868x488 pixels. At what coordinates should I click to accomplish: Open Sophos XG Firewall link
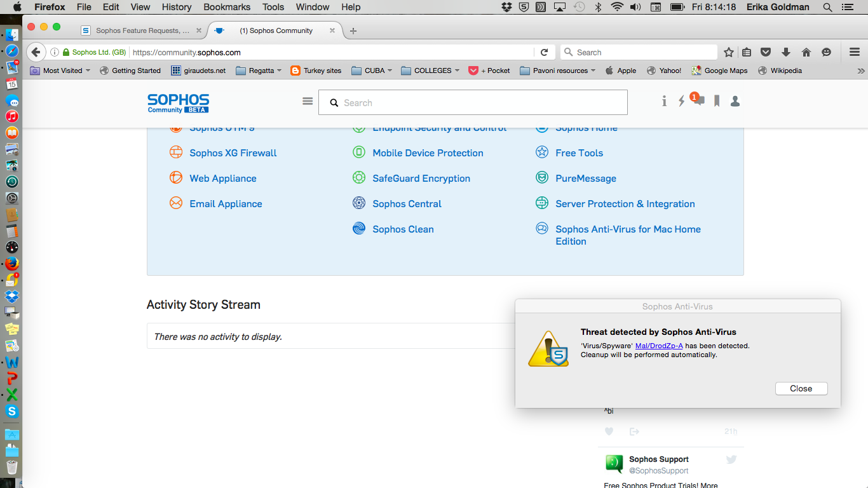[233, 153]
